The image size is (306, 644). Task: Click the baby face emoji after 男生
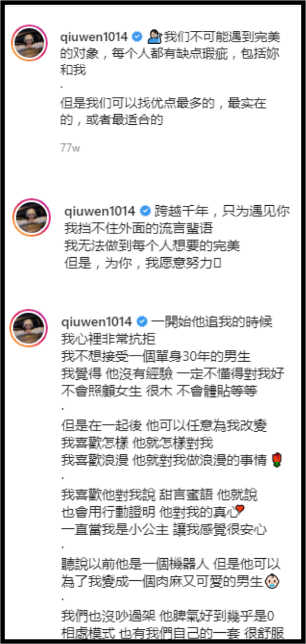(x=272, y=582)
